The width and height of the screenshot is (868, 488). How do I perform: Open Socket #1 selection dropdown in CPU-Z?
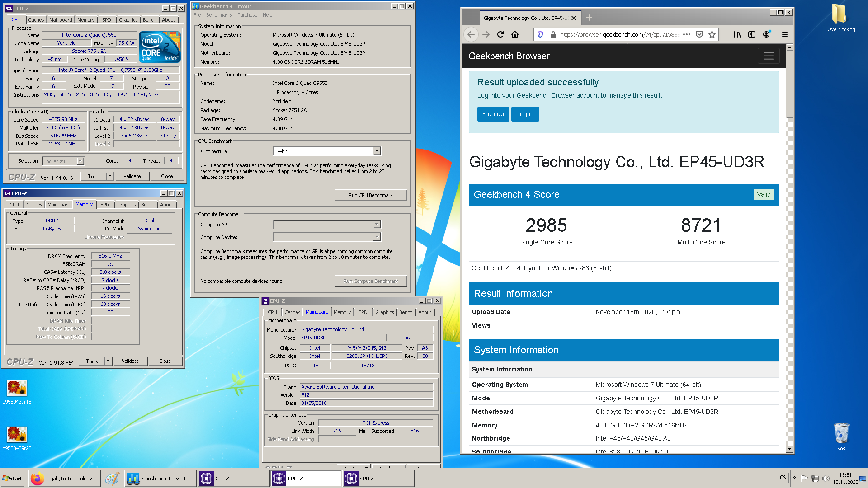[x=80, y=161]
